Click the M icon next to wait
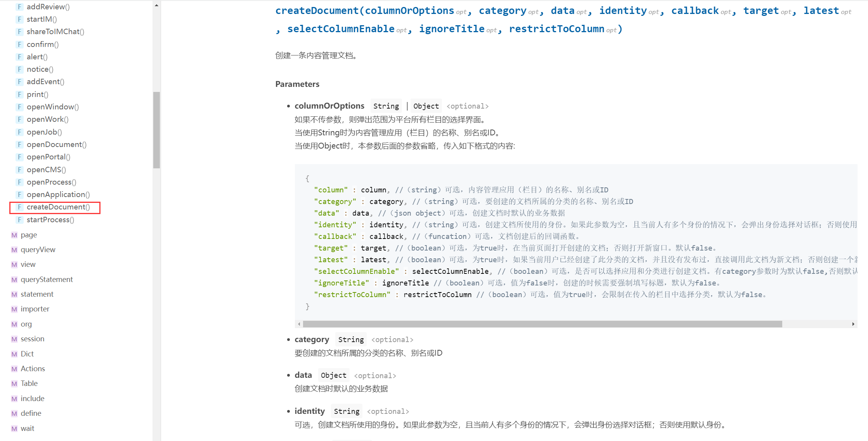Viewport: 868px width, 441px height. (14, 429)
